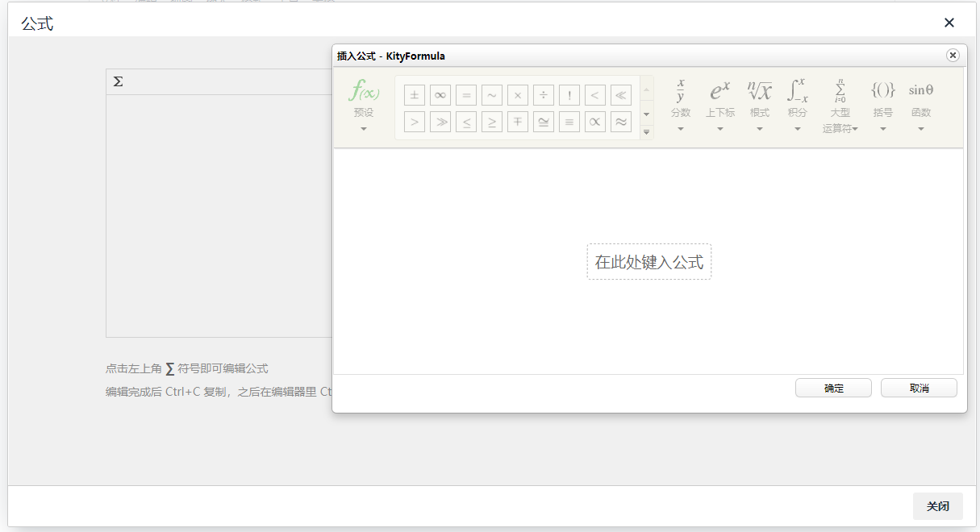Viewport: 980px width, 532px height.
Task: Expand the function dropdown under 函数
Action: [920, 127]
